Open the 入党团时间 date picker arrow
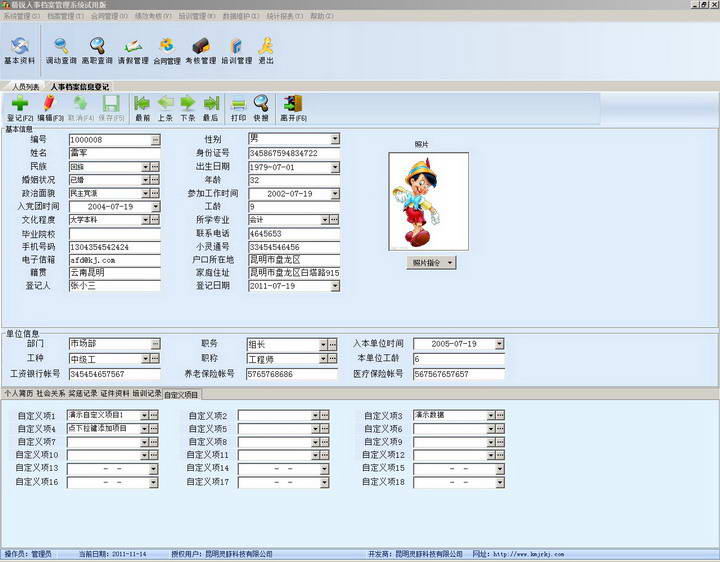The image size is (720, 562). click(x=156, y=207)
